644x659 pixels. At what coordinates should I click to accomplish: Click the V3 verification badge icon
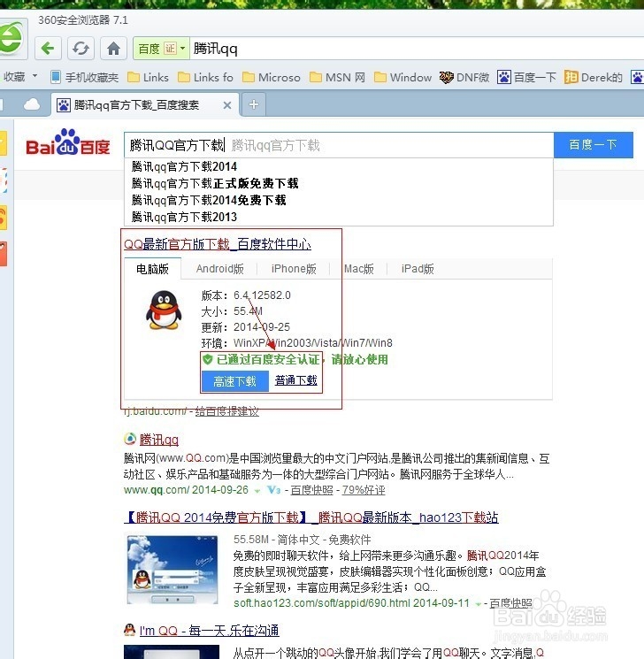(x=273, y=490)
